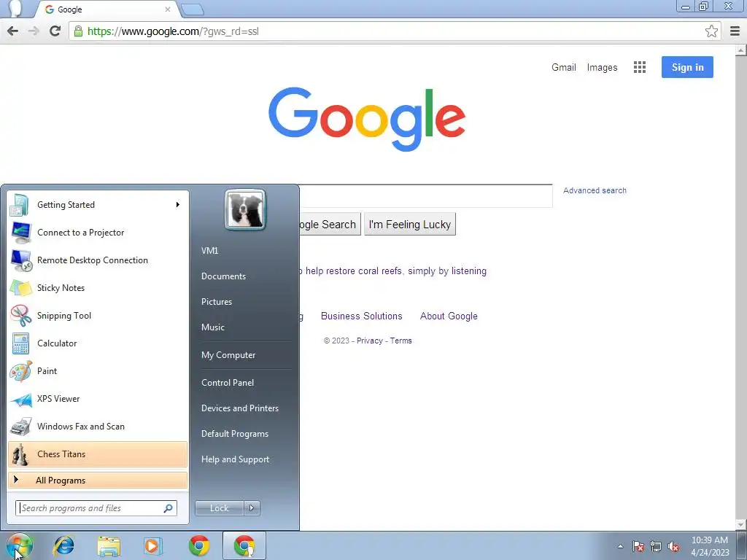This screenshot has height=560, width=747.
Task: Click the Google search input field
Action: pyautogui.click(x=426, y=195)
